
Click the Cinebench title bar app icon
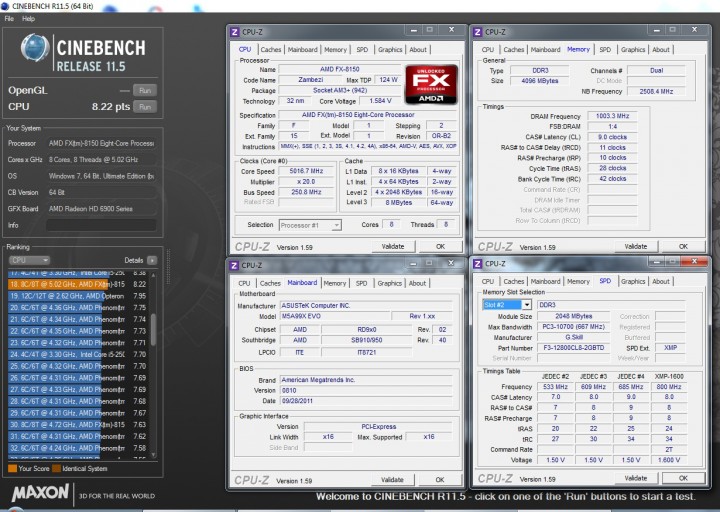pos(5,6)
